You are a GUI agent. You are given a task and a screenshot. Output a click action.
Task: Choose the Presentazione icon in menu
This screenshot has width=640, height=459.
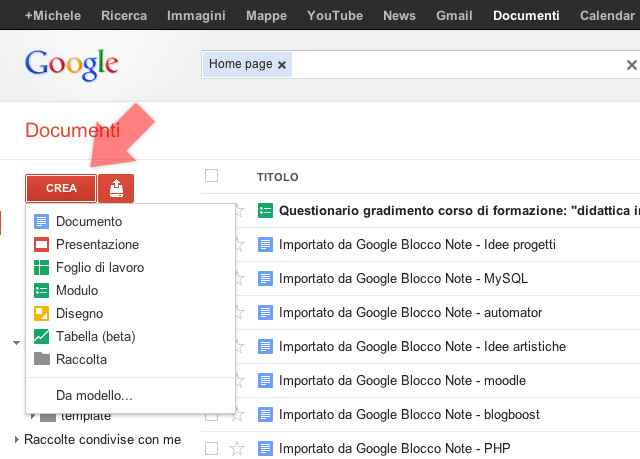point(42,244)
